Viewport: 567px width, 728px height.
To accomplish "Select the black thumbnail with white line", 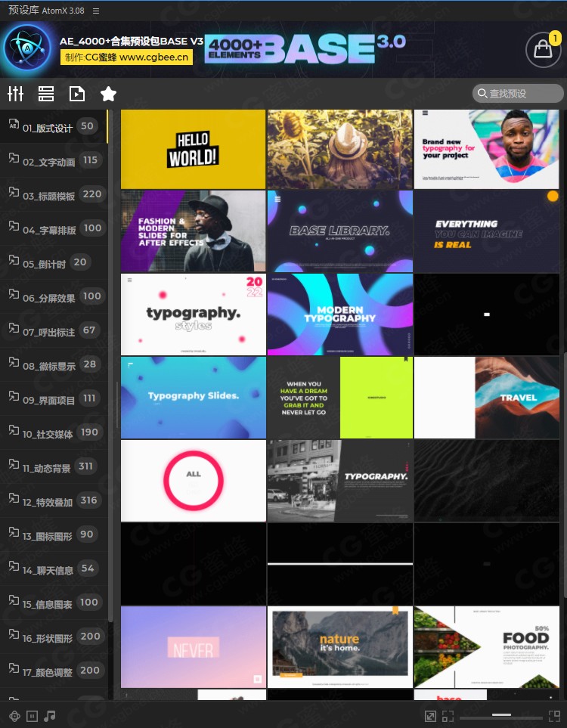I will [x=340, y=564].
